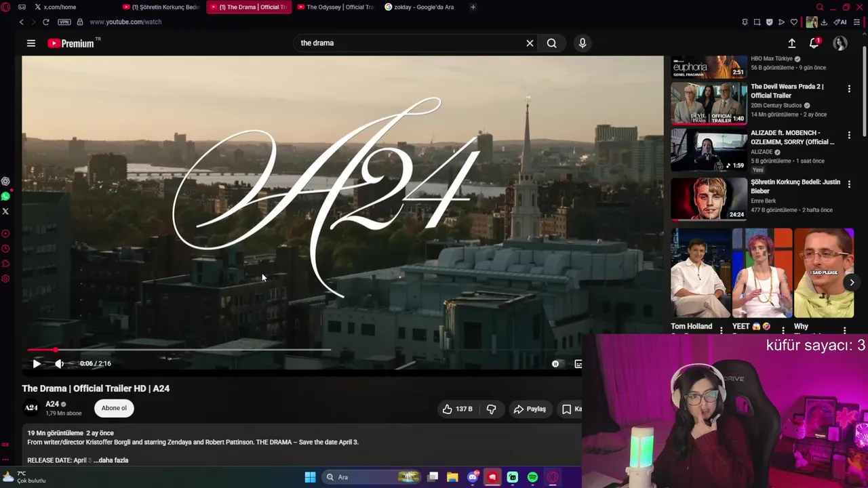Open the Tom Holland short

pos(701,273)
